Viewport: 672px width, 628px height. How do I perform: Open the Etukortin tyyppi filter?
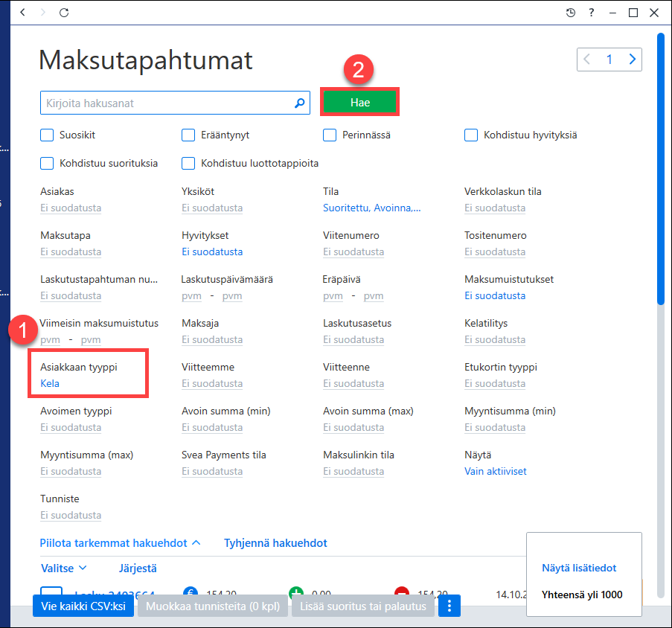point(495,383)
